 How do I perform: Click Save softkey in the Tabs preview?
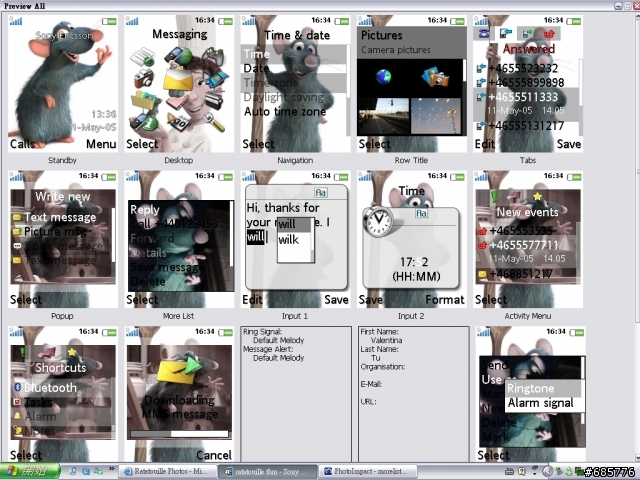click(x=569, y=144)
